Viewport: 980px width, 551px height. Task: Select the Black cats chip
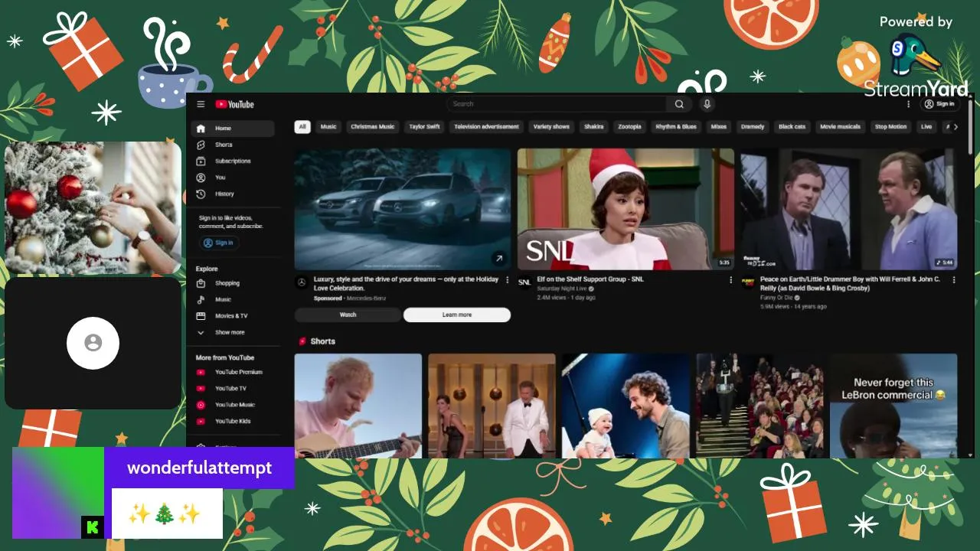point(792,126)
